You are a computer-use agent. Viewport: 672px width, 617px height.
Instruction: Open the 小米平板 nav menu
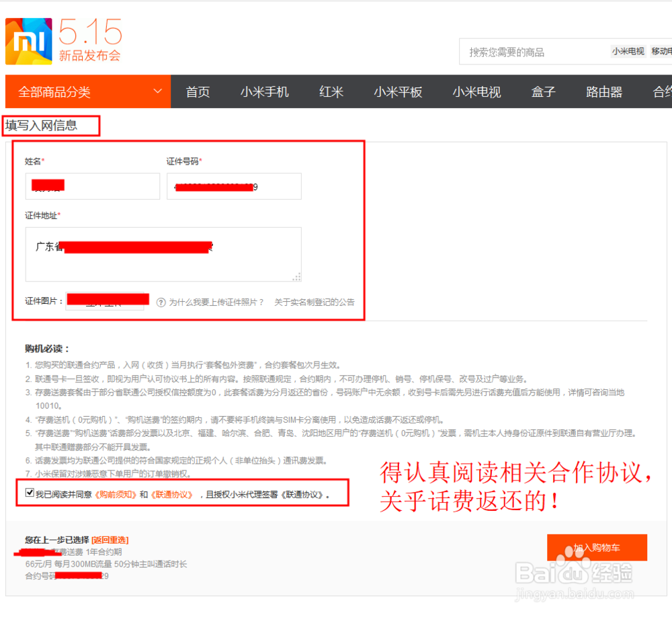[x=398, y=92]
